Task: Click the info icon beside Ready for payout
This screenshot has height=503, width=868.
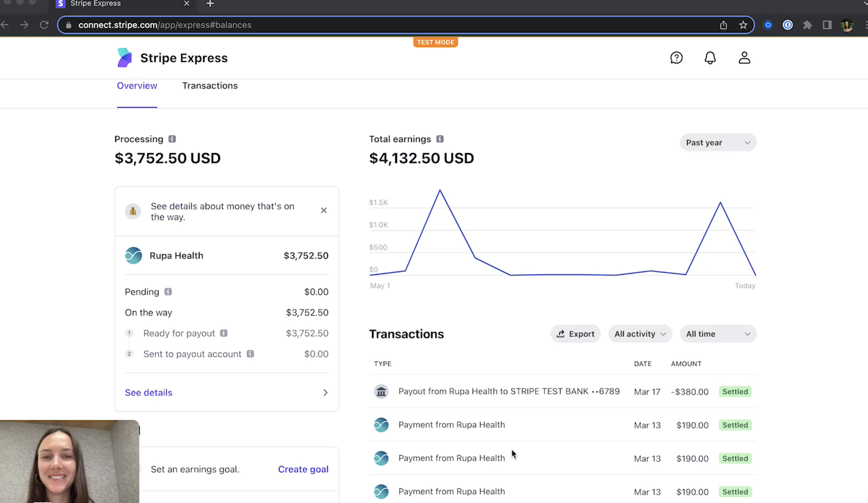Action: (x=224, y=333)
